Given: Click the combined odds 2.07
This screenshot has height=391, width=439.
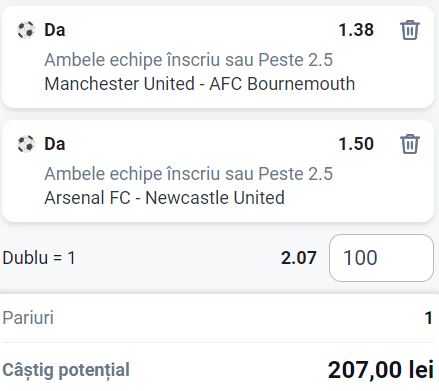Looking at the screenshot, I should pyautogui.click(x=299, y=258).
